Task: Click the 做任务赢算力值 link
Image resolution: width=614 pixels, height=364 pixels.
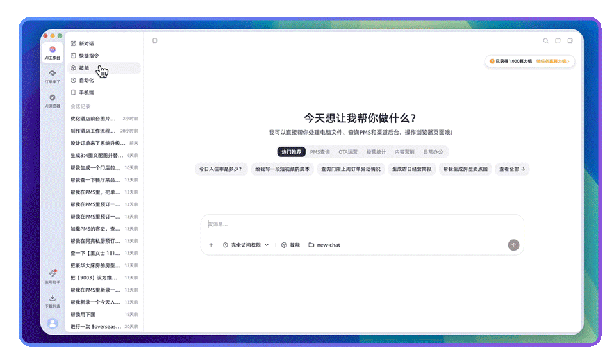Action: pos(552,62)
